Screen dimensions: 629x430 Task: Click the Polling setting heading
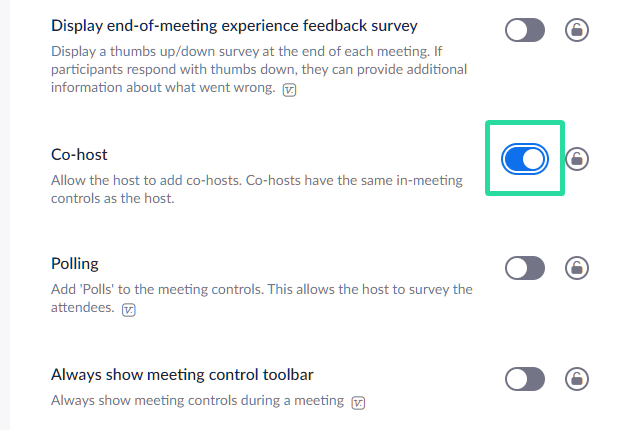point(75,264)
